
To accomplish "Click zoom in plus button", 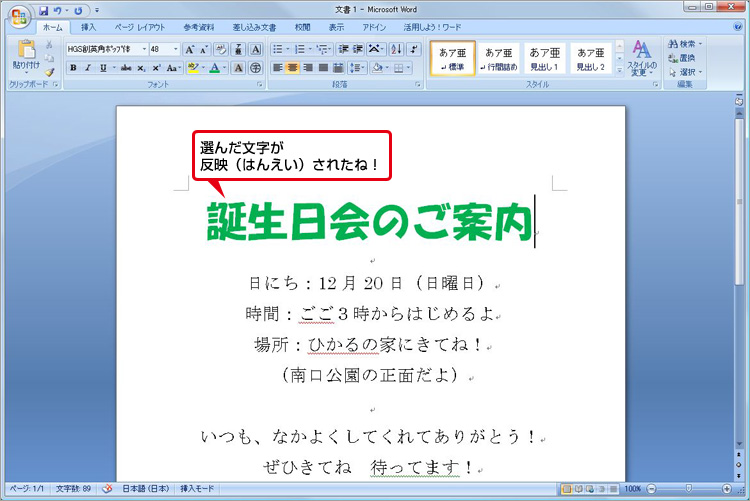I will pos(727,489).
